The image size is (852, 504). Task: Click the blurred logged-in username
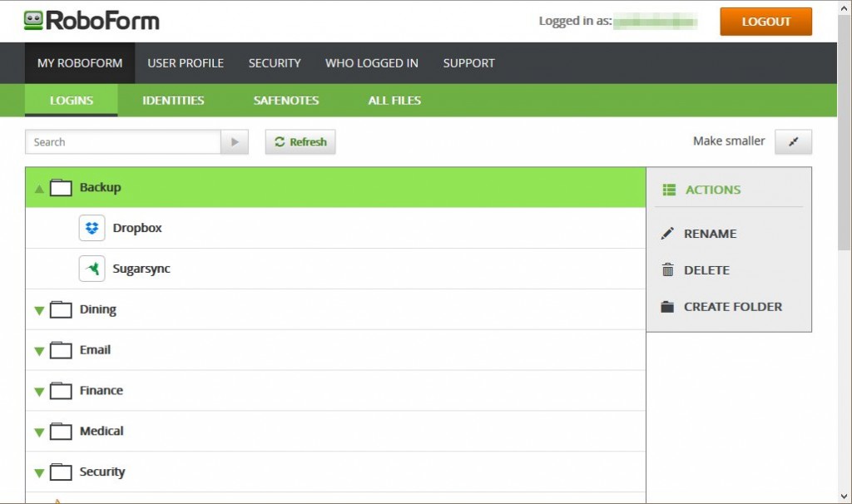point(656,21)
